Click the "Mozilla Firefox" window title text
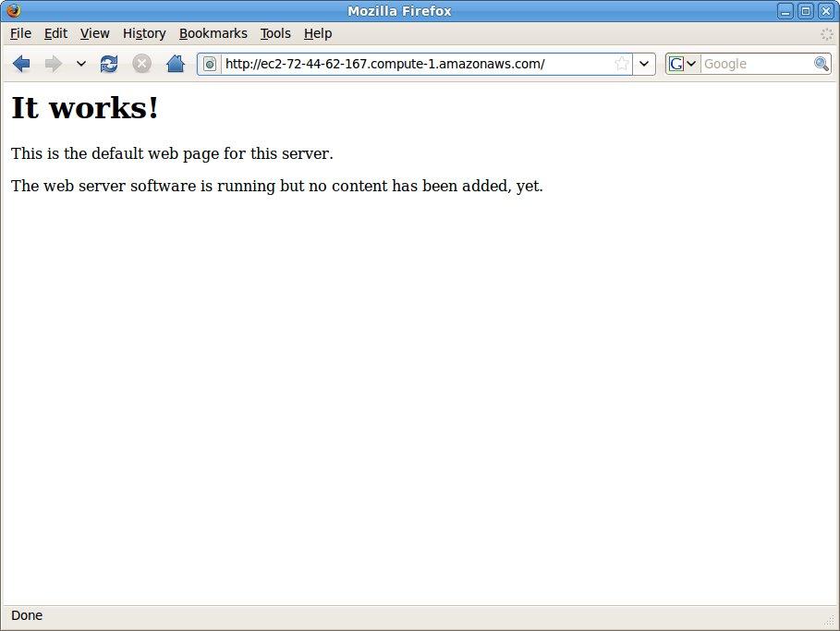Screen dimensions: 840x631 (399, 11)
